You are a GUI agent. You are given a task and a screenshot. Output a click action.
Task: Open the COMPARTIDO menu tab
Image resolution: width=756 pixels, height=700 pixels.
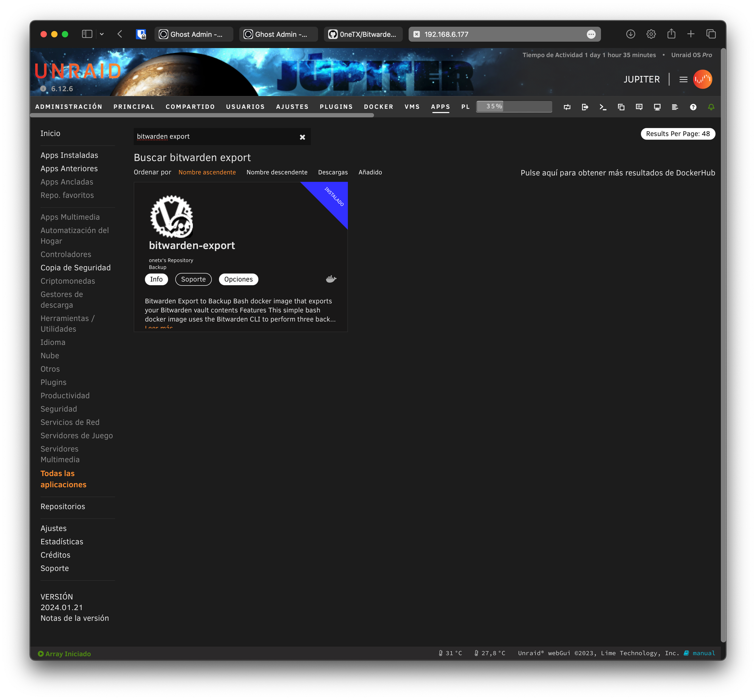(190, 107)
